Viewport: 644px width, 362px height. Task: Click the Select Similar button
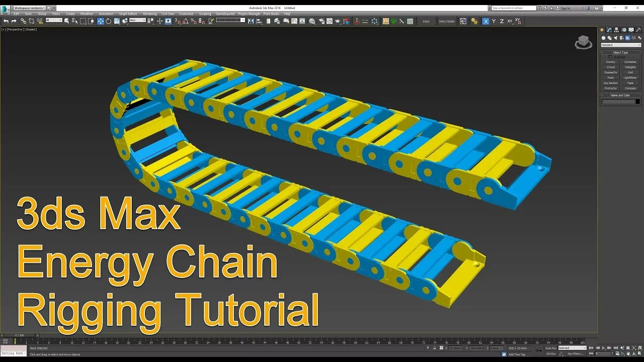446,21
